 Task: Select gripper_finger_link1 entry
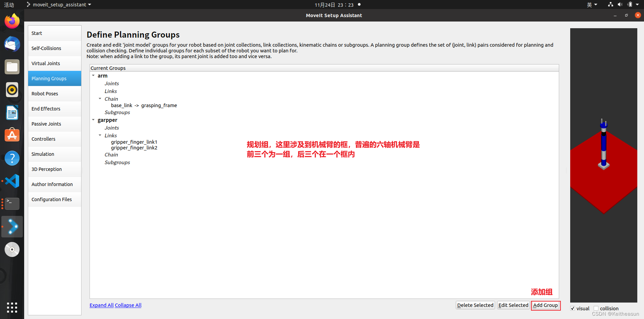pos(134,142)
